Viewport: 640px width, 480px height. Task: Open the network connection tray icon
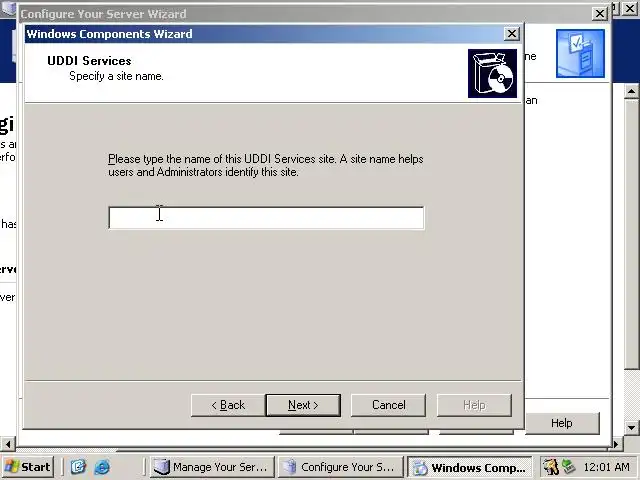click(x=569, y=467)
